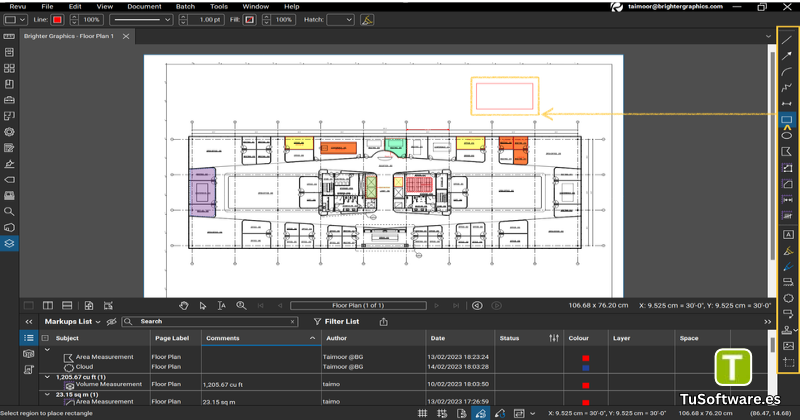Viewport: 800px width, 420px height.
Task: Select the arrow Select tool
Action: 203,306
